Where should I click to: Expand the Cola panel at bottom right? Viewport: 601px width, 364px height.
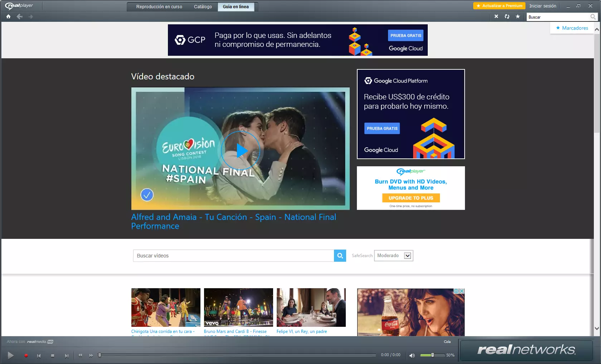click(x=447, y=341)
